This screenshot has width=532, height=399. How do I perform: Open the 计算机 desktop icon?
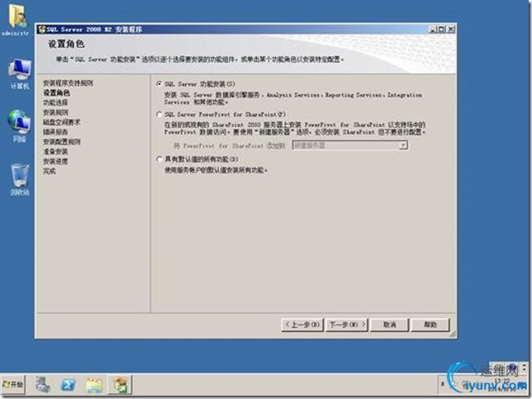[19, 73]
